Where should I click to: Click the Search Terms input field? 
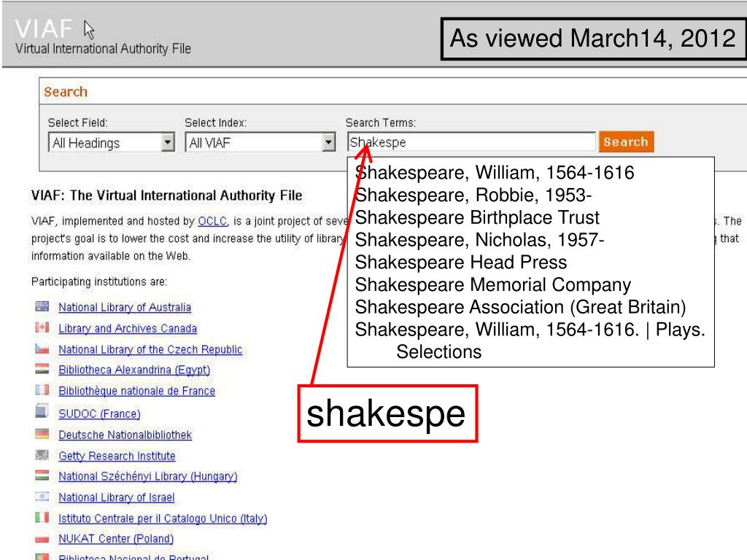coord(471,142)
